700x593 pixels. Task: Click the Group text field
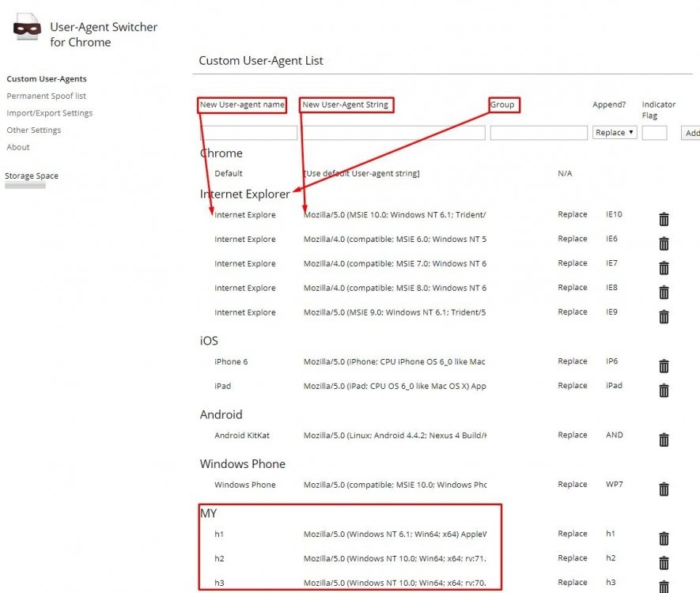click(539, 133)
